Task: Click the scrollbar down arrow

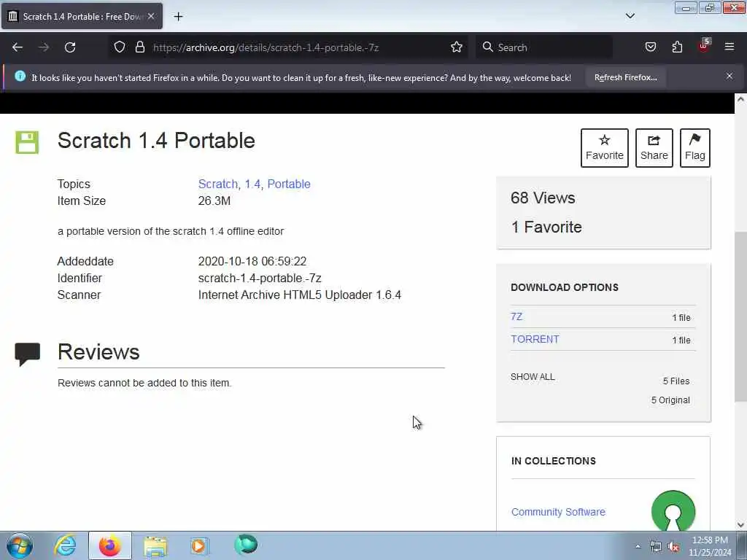Action: 740,525
